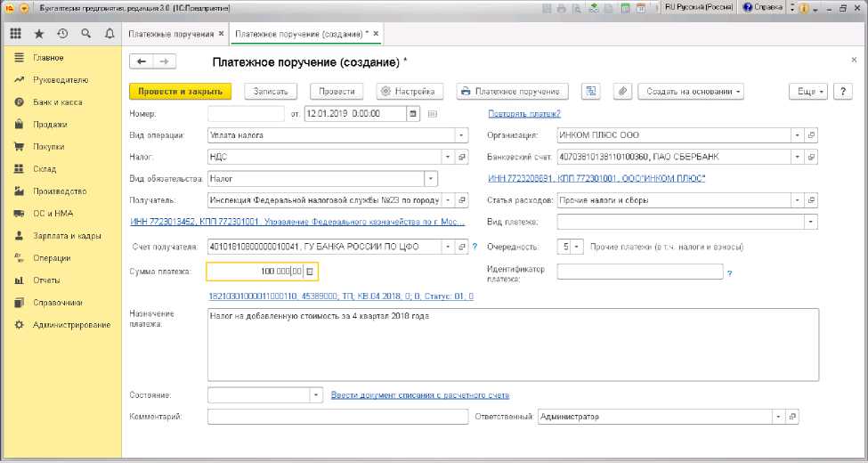The width and height of the screenshot is (868, 463).
Task: Switch to the Платежные поручения tab
Action: (171, 34)
